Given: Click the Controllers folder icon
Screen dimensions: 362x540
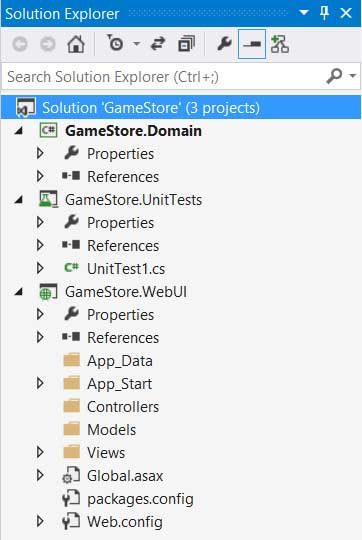Looking at the screenshot, I should click(72, 406).
